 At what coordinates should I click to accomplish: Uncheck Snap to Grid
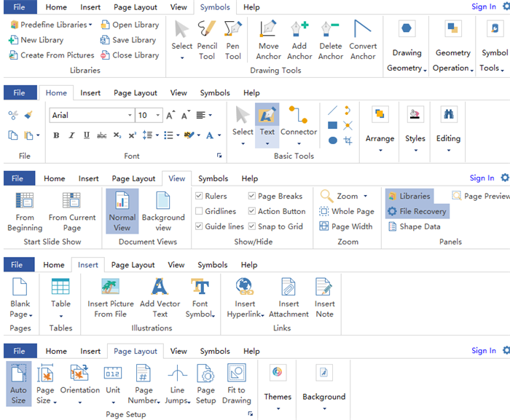252,226
